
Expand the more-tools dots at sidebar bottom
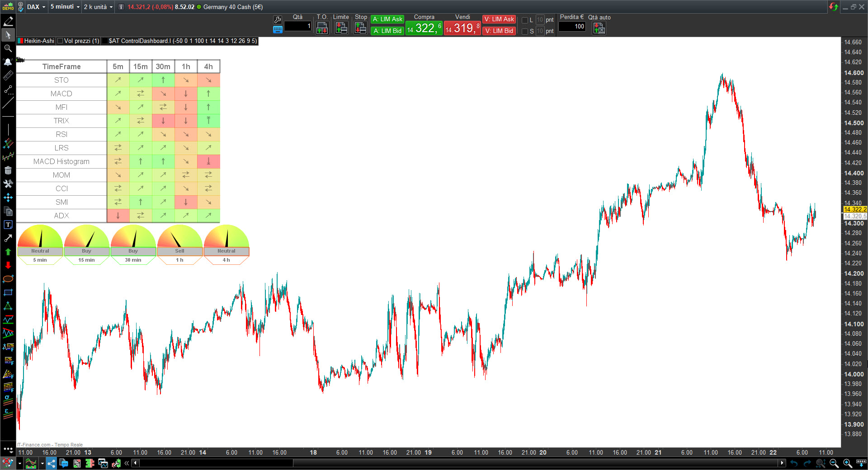tap(8, 449)
